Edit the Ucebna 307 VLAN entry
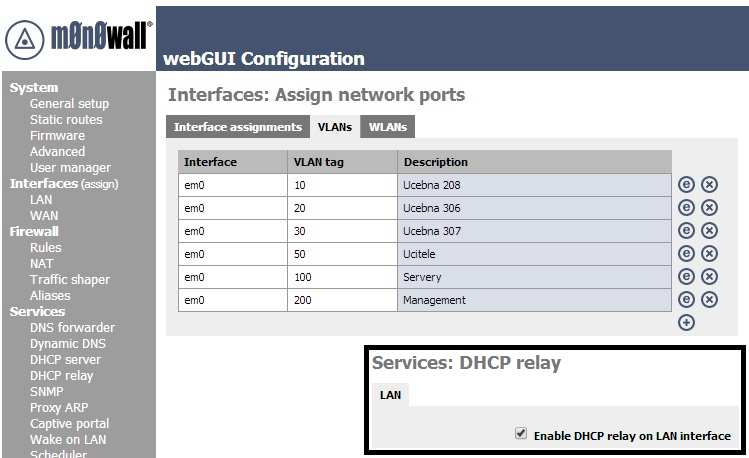Viewport: 749px width, 458px height. (686, 230)
